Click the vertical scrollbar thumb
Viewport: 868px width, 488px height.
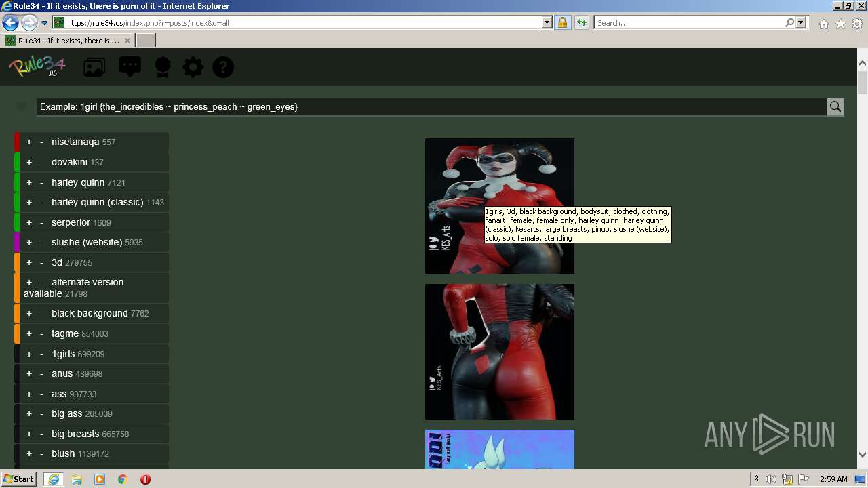863,81
